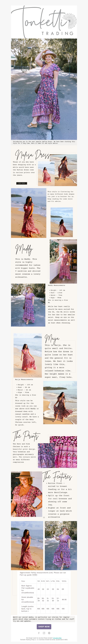
Task: Click the Unsubscribe link
Action: (57, 638)
